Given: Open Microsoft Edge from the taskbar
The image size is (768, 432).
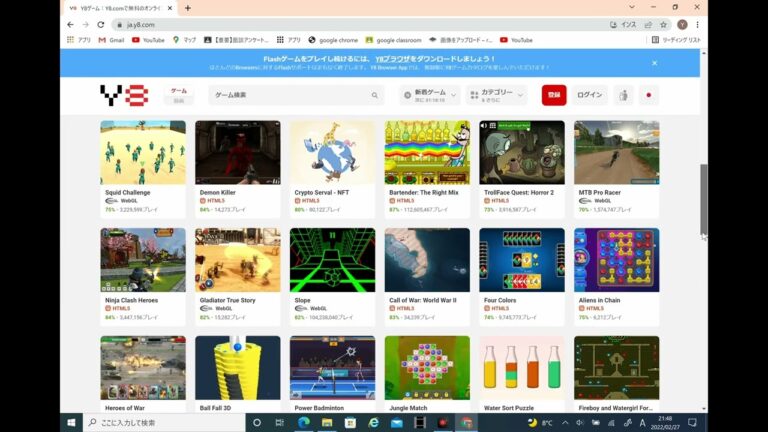Looking at the screenshot, I should pyautogui.click(x=304, y=422).
